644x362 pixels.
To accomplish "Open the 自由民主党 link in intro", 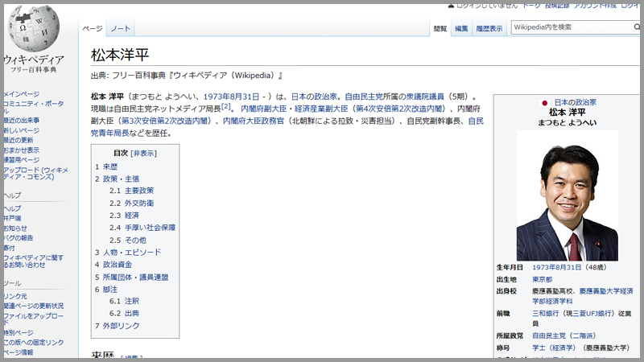I will point(364,97).
